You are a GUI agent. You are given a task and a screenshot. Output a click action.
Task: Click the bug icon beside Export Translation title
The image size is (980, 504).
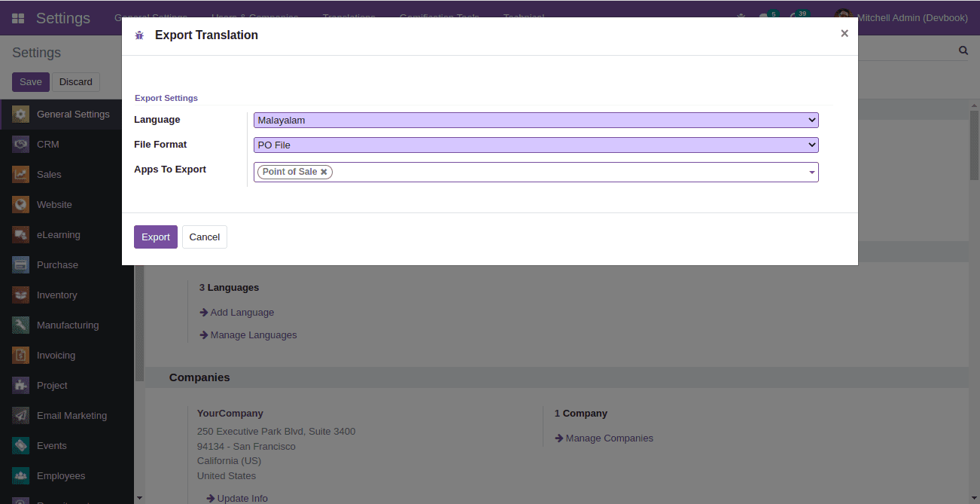point(139,35)
